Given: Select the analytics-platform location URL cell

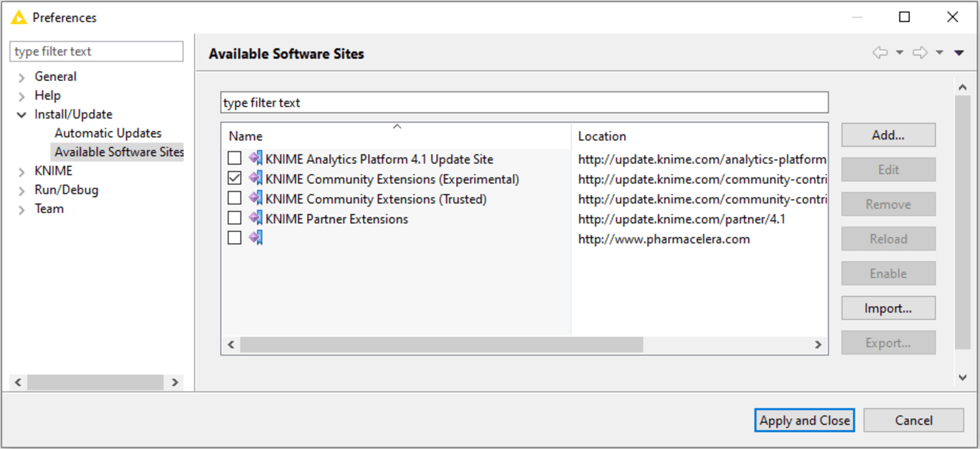Looking at the screenshot, I should (702, 159).
